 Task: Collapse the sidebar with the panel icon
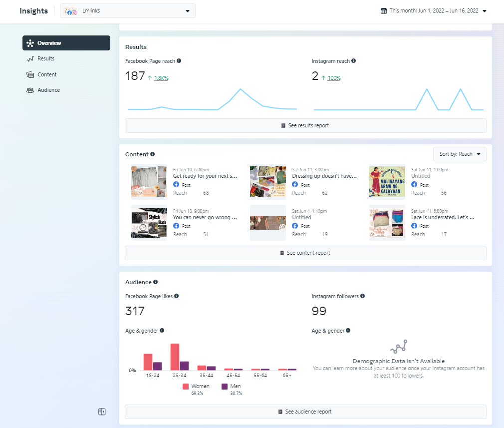[x=102, y=412]
